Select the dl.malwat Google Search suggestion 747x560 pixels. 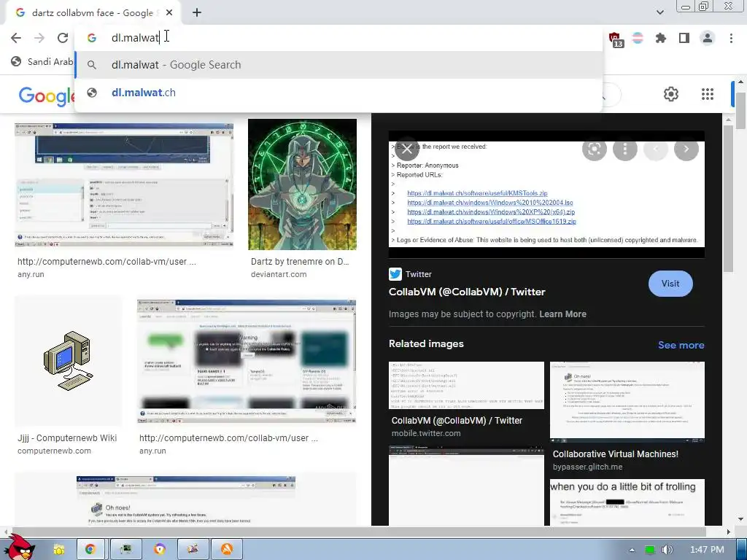(x=338, y=65)
